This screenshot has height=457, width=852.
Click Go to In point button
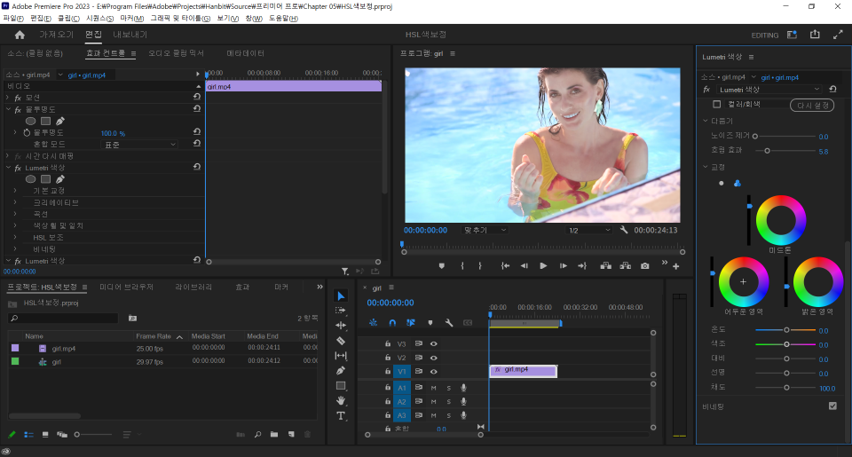point(505,266)
